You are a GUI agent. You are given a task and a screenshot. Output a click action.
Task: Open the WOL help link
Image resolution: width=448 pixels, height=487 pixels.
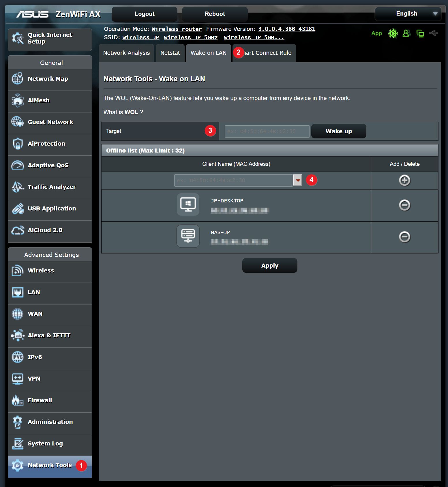[x=131, y=112]
